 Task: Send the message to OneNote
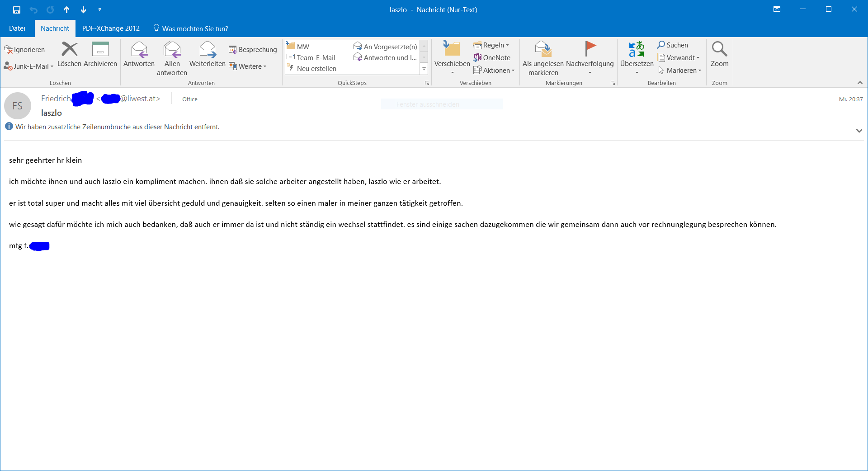click(492, 57)
